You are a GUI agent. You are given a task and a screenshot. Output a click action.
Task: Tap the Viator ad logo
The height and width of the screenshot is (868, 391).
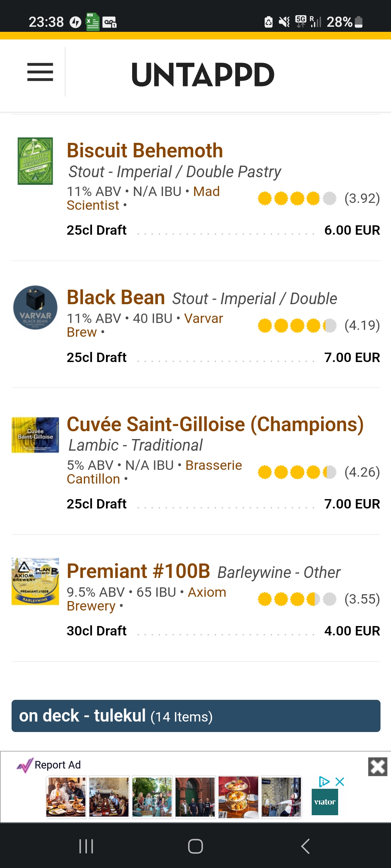click(x=325, y=802)
